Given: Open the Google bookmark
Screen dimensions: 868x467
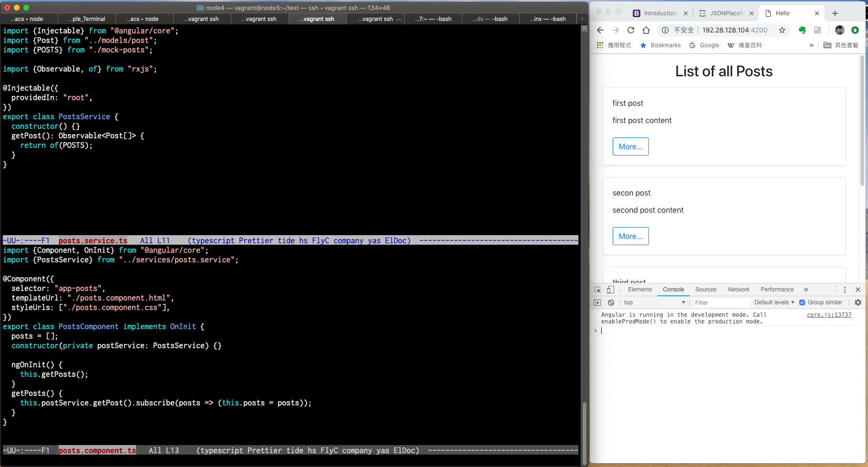Looking at the screenshot, I should pyautogui.click(x=704, y=45).
